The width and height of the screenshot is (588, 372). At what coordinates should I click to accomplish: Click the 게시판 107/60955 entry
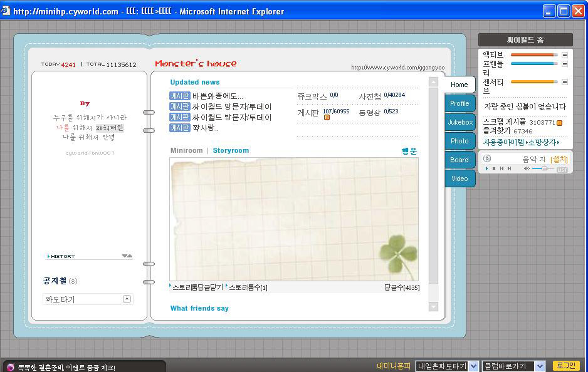[x=323, y=112]
